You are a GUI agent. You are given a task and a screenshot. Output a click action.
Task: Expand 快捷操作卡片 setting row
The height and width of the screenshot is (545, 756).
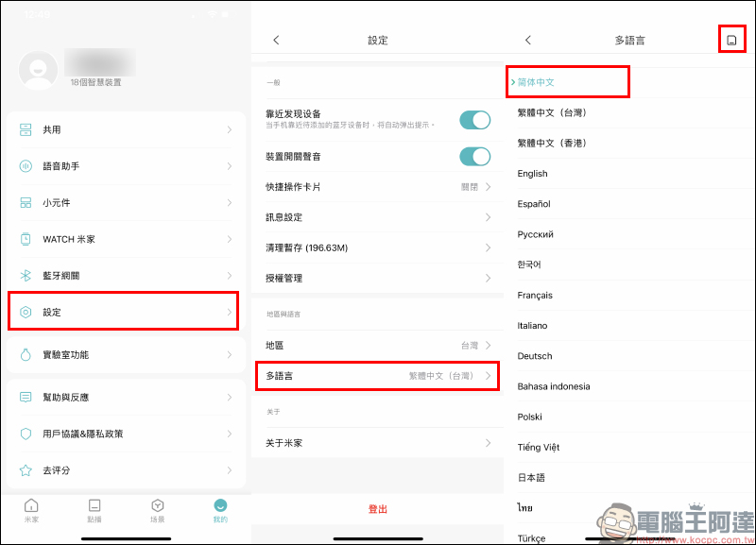pyautogui.click(x=378, y=187)
